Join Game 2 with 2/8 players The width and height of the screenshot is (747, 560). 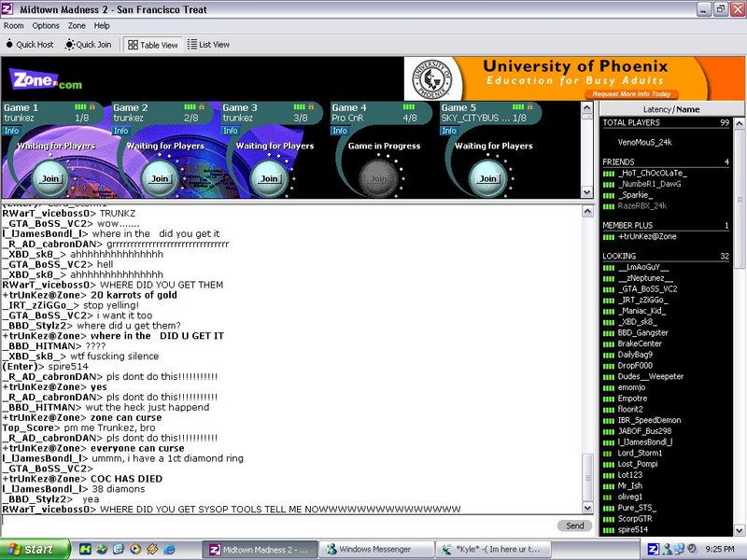(160, 178)
